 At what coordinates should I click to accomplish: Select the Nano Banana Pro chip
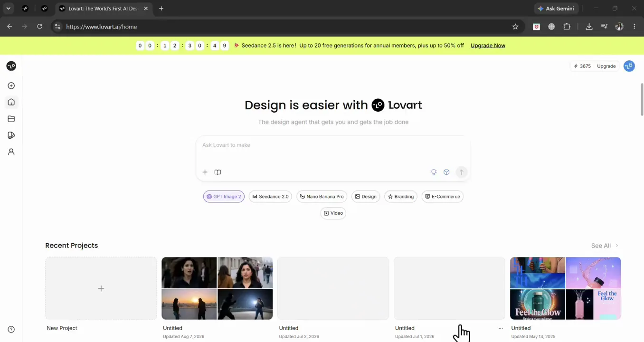pyautogui.click(x=322, y=197)
